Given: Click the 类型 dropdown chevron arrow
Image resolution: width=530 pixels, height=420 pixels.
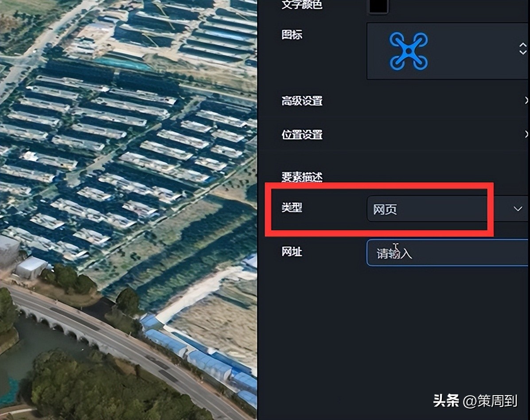Looking at the screenshot, I should [x=518, y=209].
